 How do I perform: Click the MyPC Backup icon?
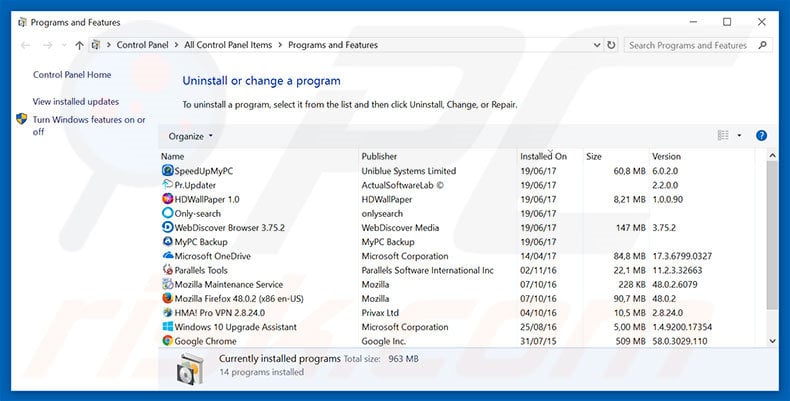coord(168,241)
